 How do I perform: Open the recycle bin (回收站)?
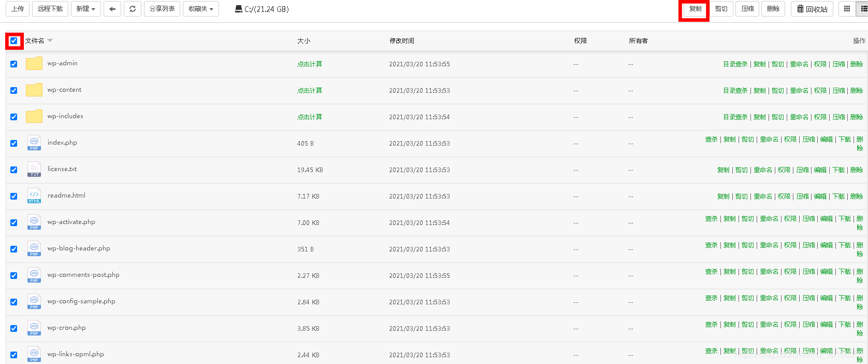812,9
